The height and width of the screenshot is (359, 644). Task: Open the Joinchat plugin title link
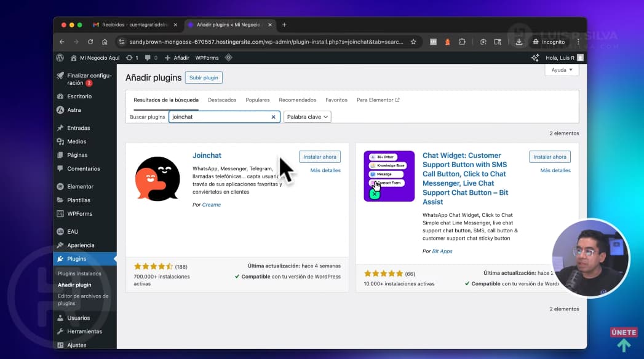pyautogui.click(x=207, y=156)
